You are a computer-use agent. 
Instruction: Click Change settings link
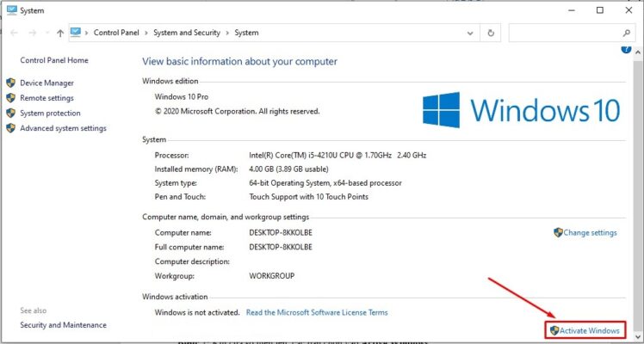[590, 233]
